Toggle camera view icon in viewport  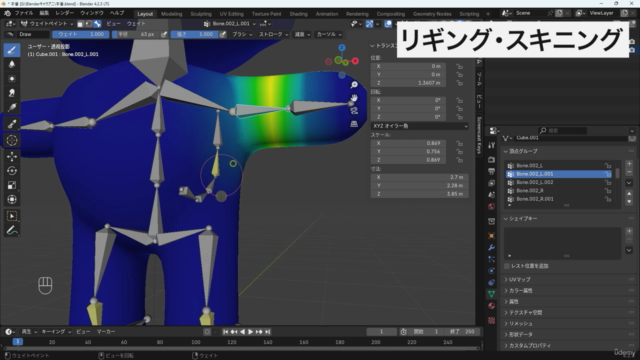click(x=354, y=111)
